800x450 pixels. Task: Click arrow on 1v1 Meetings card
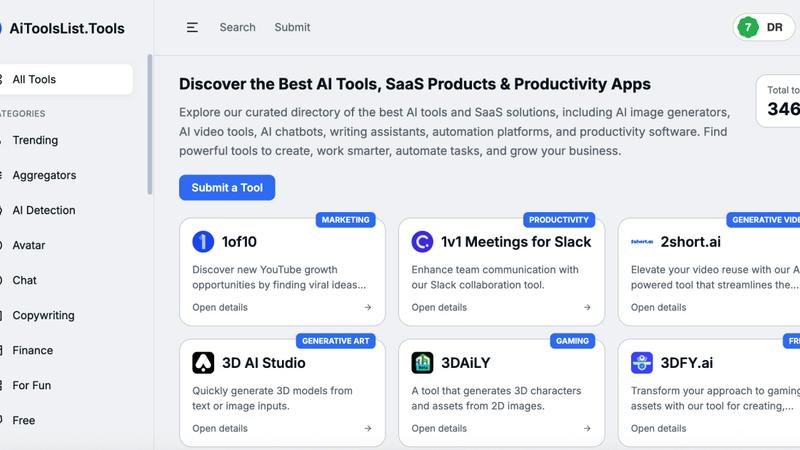587,307
